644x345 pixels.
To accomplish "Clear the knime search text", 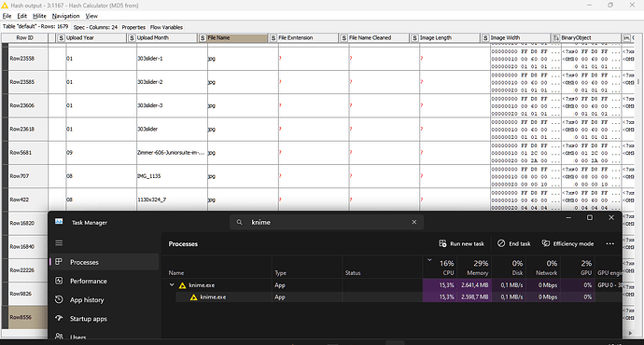I will [x=414, y=222].
